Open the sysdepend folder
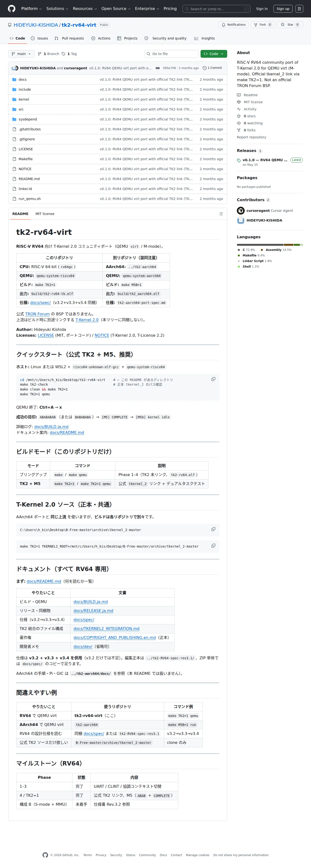 tap(28, 119)
